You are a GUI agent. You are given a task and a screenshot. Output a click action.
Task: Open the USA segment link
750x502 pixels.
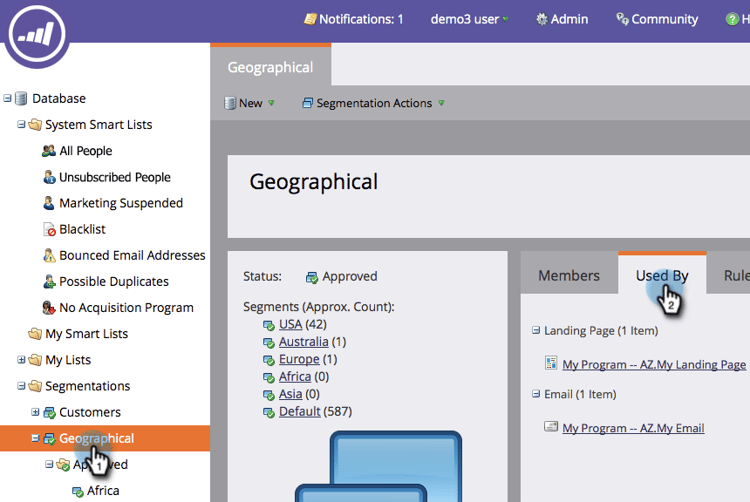[290, 324]
